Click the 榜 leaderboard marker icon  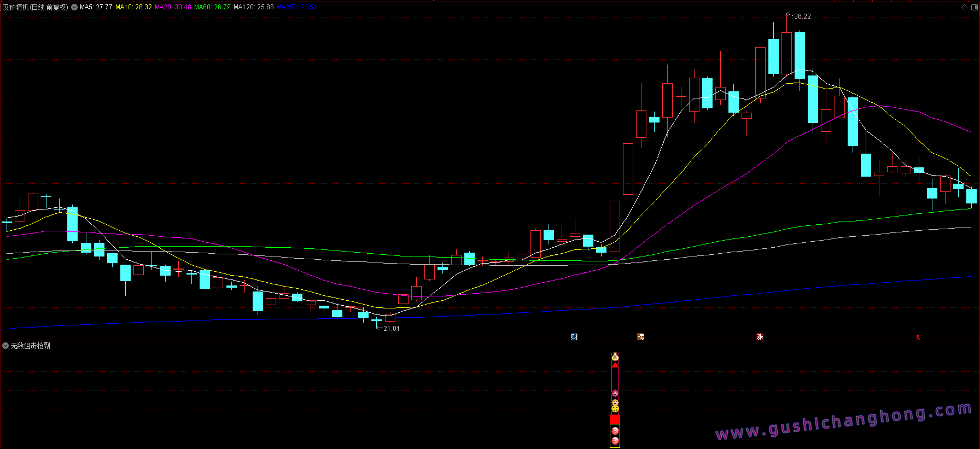point(640,337)
